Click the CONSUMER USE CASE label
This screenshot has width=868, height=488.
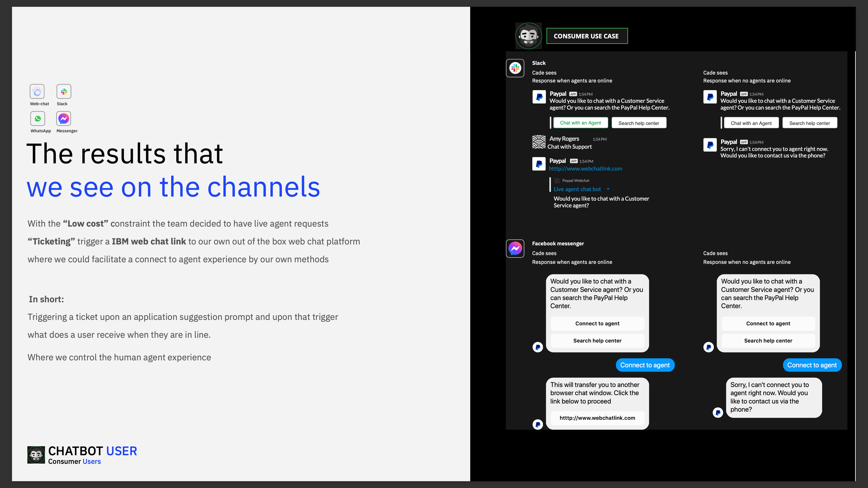coord(587,36)
